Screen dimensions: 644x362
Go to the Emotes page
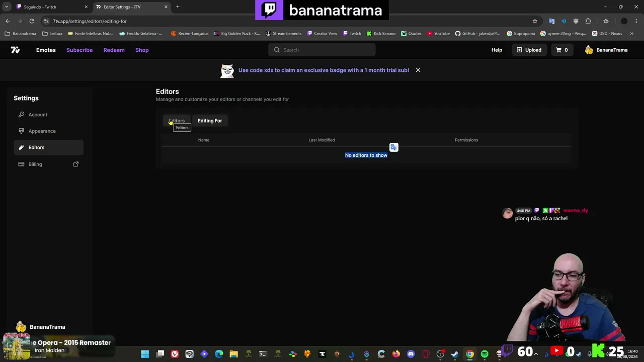coord(46,50)
